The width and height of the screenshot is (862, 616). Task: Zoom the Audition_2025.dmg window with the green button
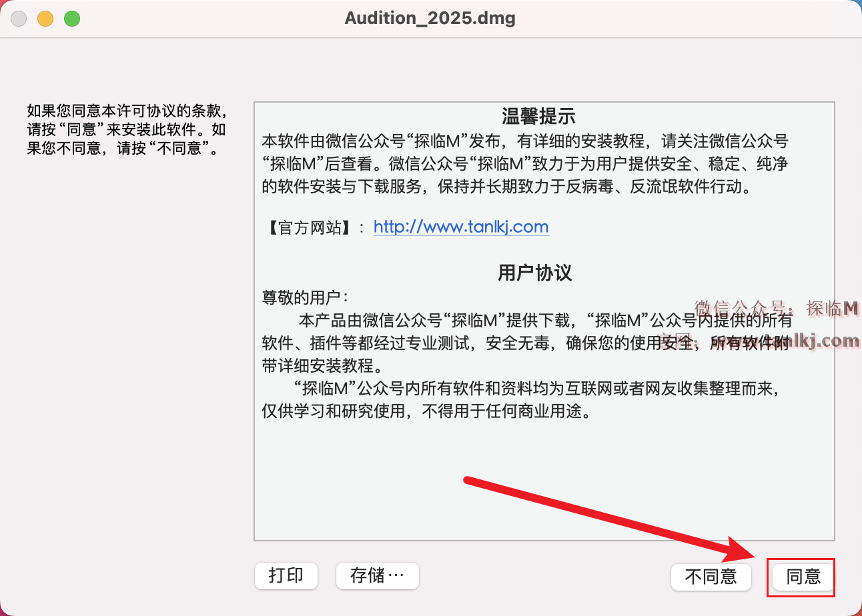click(72, 19)
